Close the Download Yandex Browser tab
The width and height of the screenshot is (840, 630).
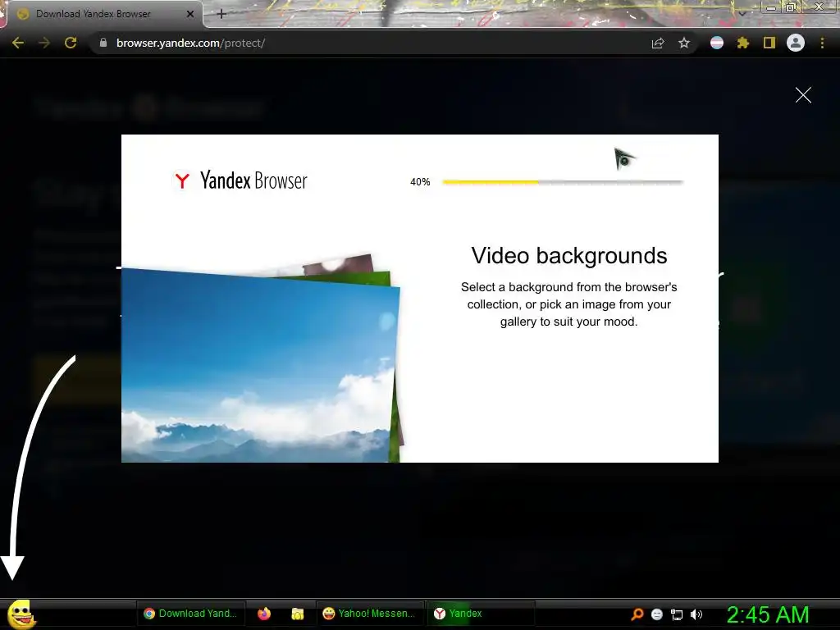tap(190, 14)
